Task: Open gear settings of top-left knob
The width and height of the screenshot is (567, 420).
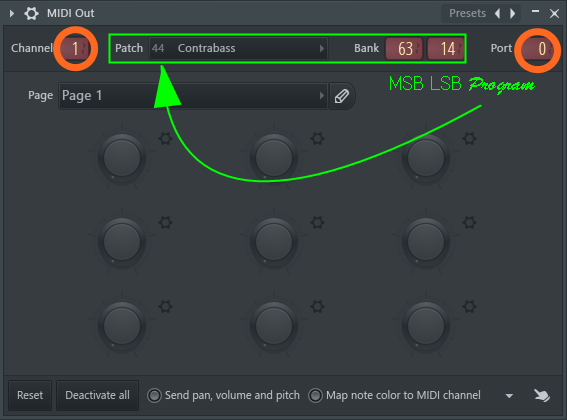Action: pos(166,139)
